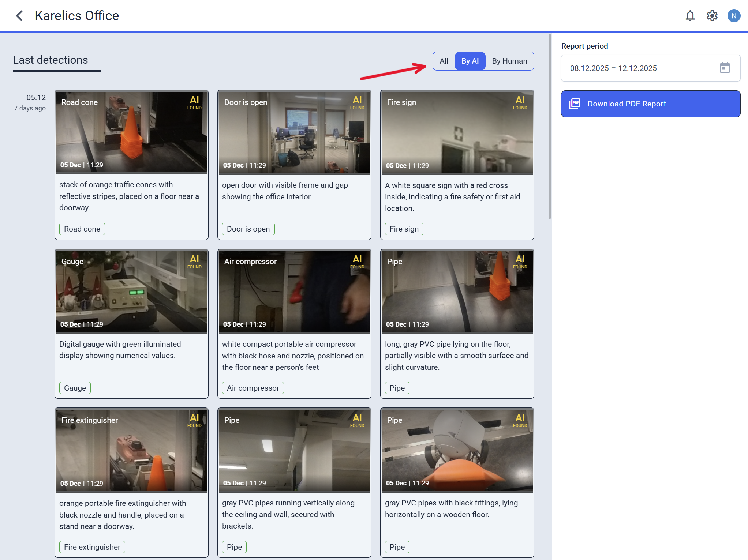Open the notifications bell
The image size is (748, 560).
[x=689, y=16]
